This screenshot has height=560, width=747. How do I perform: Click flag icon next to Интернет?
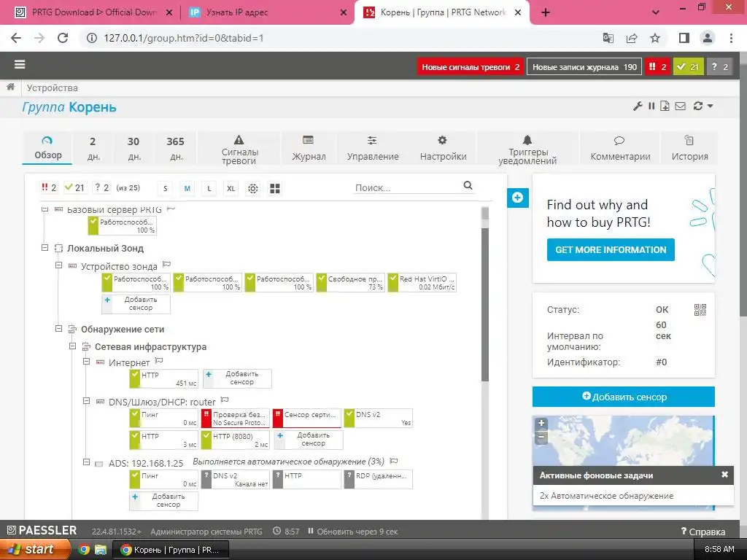click(159, 361)
